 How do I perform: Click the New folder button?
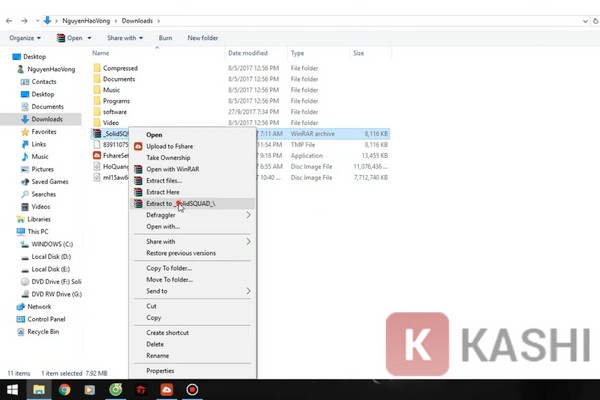pos(203,38)
